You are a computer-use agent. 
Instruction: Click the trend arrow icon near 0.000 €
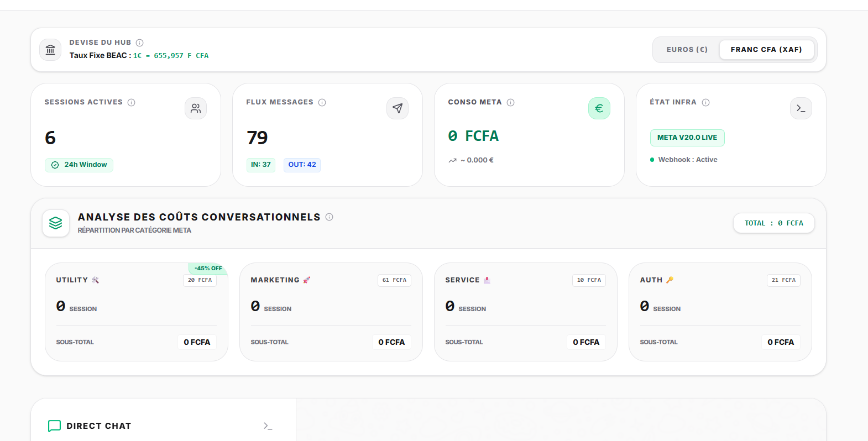pyautogui.click(x=453, y=160)
